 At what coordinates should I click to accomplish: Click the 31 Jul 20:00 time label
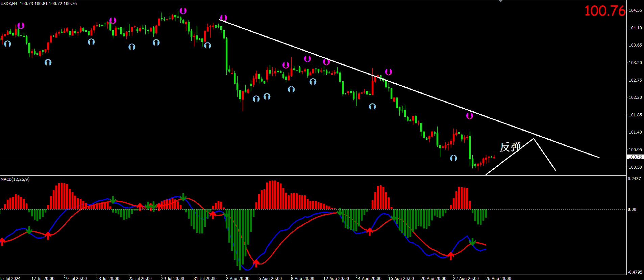(205, 278)
